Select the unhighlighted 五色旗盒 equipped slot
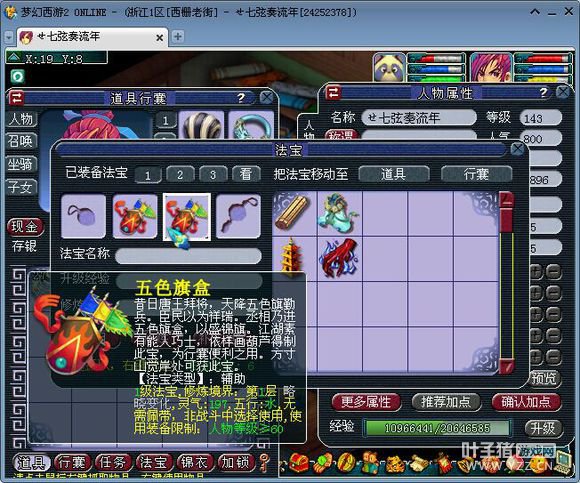 coord(135,216)
